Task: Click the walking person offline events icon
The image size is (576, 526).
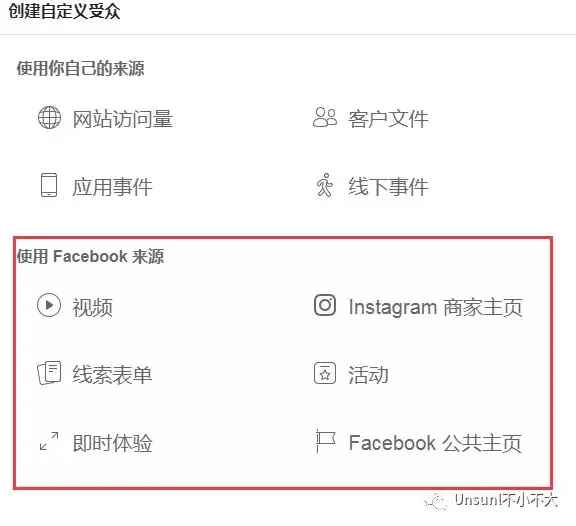Action: [x=325, y=185]
